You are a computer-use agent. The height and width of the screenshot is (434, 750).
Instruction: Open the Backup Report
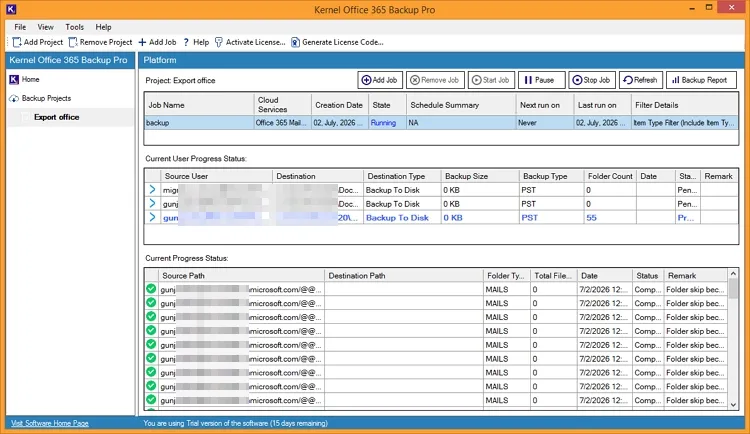[x=701, y=80]
